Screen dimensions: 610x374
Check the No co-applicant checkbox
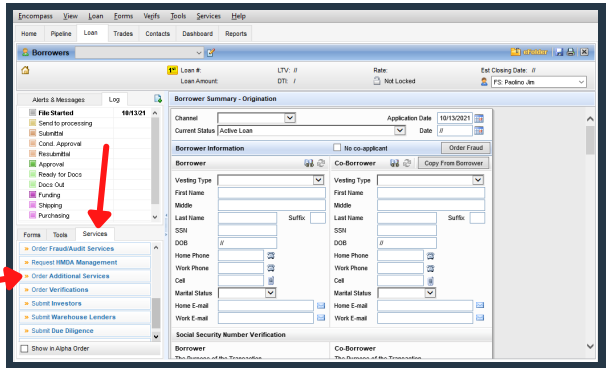click(337, 148)
